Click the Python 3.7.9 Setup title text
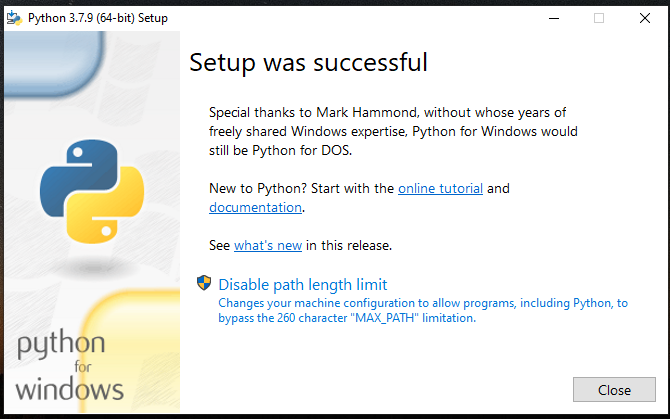 pos(98,18)
